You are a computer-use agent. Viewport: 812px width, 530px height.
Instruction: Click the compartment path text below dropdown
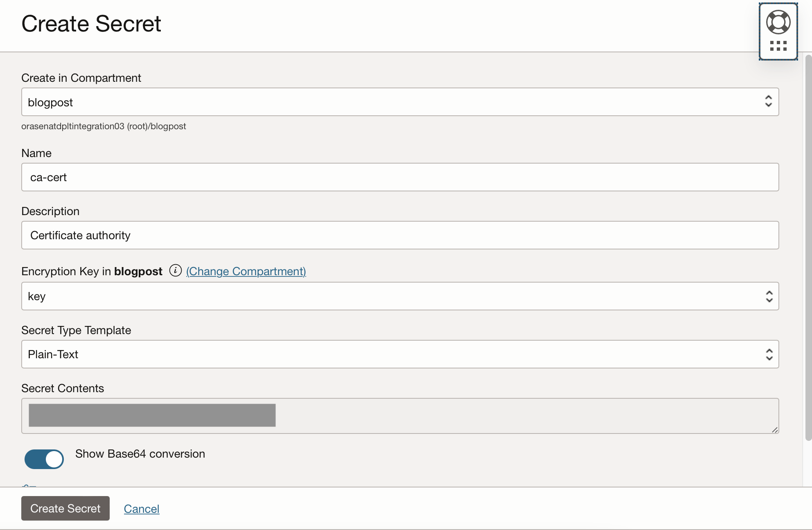tap(104, 126)
